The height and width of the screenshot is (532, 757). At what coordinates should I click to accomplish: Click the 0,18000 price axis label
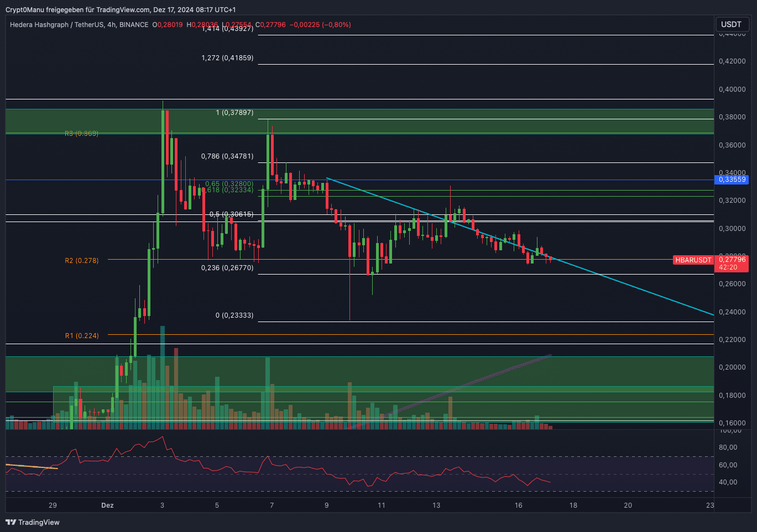(732, 396)
